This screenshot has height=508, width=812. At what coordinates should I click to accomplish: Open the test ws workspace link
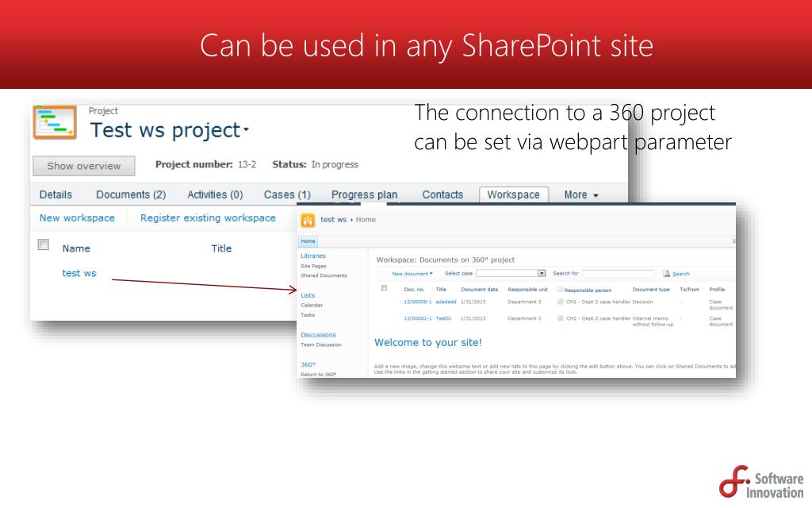(79, 273)
